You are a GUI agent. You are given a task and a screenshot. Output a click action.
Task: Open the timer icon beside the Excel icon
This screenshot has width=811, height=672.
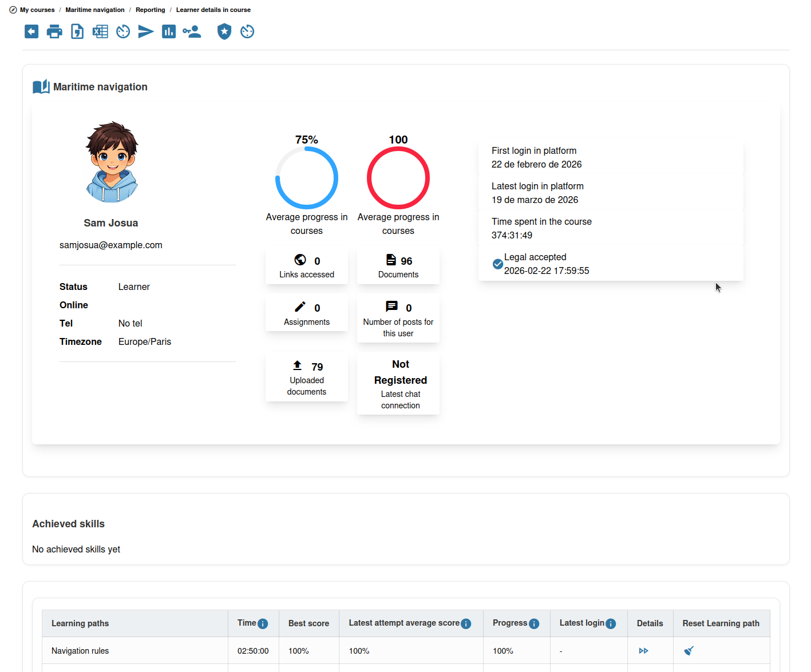pyautogui.click(x=123, y=31)
